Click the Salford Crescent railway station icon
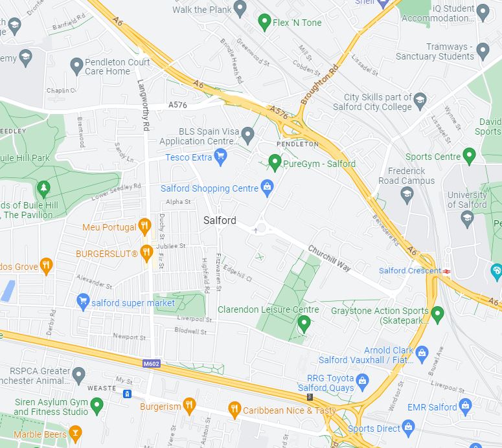The height and width of the screenshot is (448, 502). tap(446, 271)
